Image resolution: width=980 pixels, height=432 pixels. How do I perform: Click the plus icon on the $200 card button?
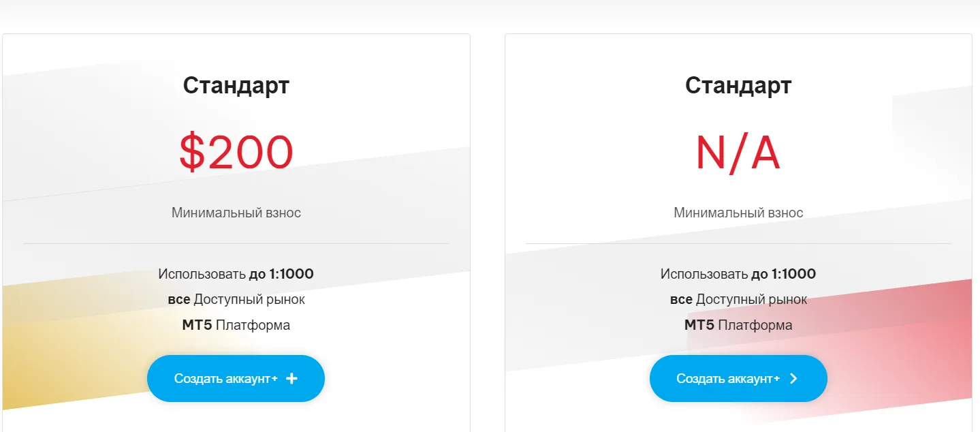tap(291, 379)
